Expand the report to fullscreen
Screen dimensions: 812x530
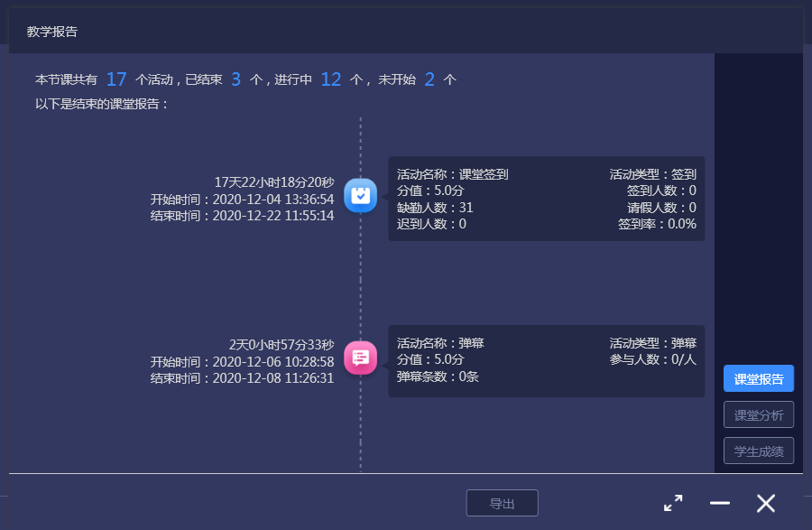(673, 503)
